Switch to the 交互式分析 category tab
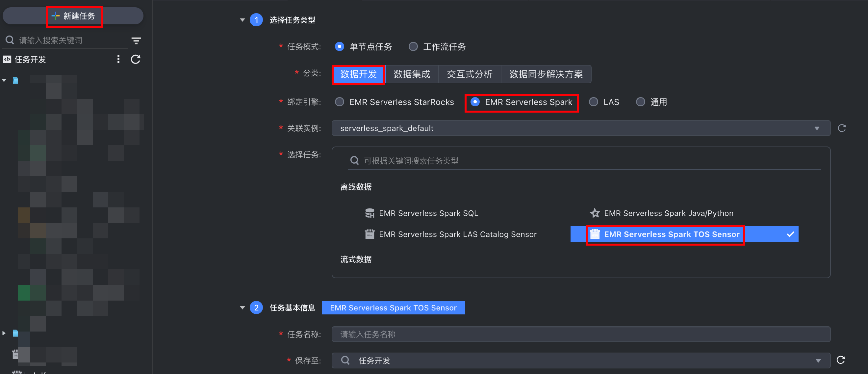The height and width of the screenshot is (374, 868). (x=470, y=74)
